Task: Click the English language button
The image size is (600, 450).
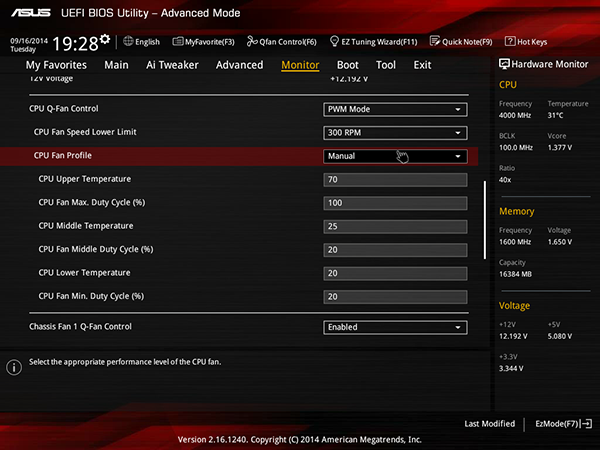Action: tap(147, 42)
